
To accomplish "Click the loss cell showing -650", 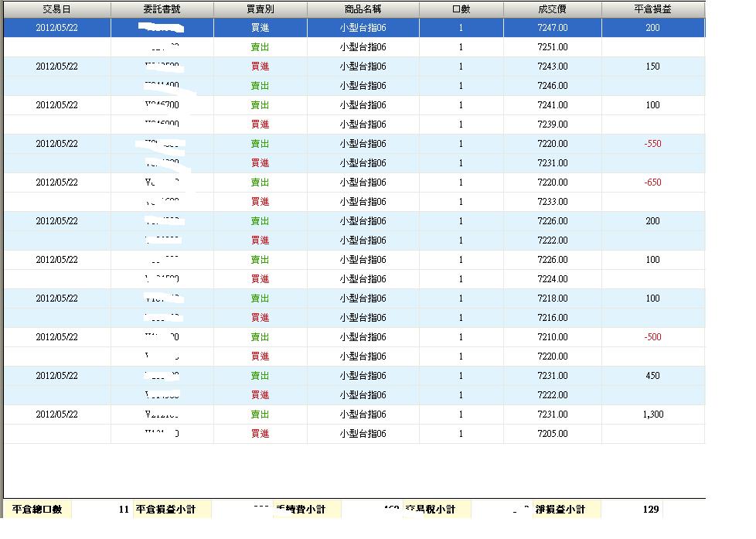I will [653, 183].
